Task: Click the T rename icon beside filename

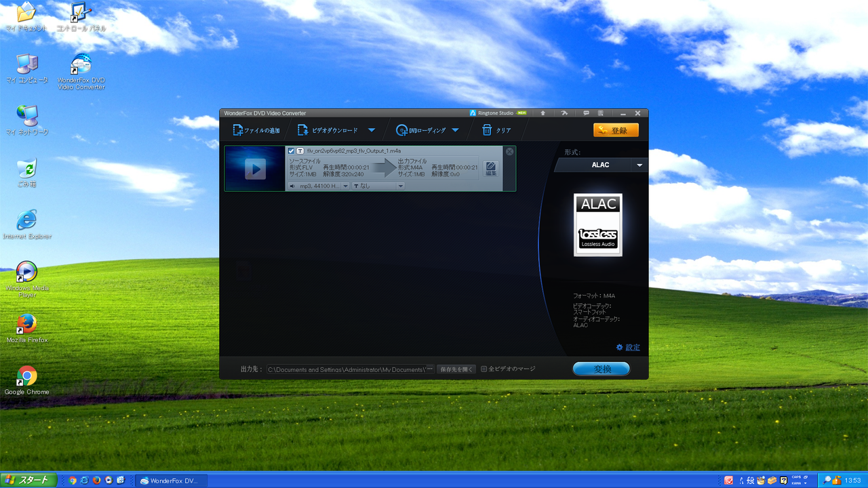Action: 300,150
